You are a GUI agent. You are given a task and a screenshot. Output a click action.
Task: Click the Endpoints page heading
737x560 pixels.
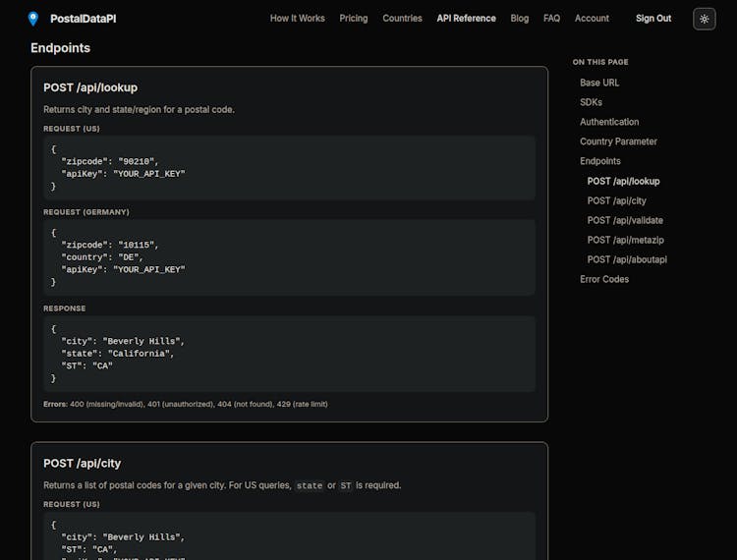pos(60,48)
